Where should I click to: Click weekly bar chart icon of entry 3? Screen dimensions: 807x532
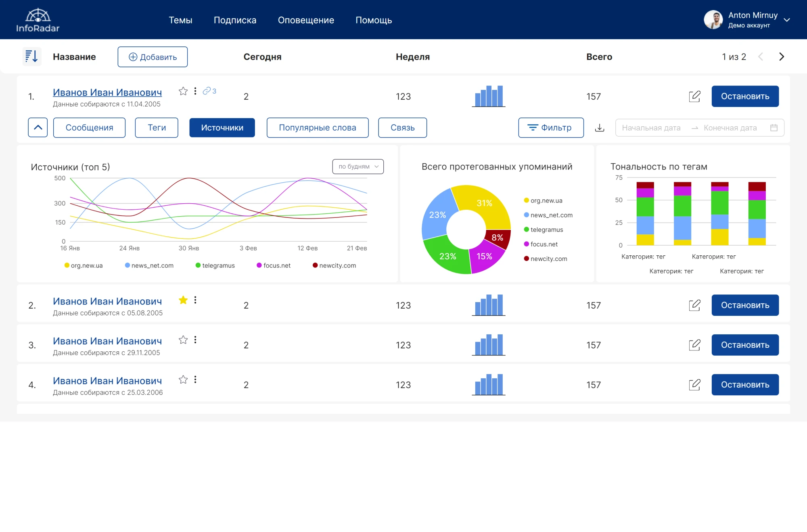(489, 344)
